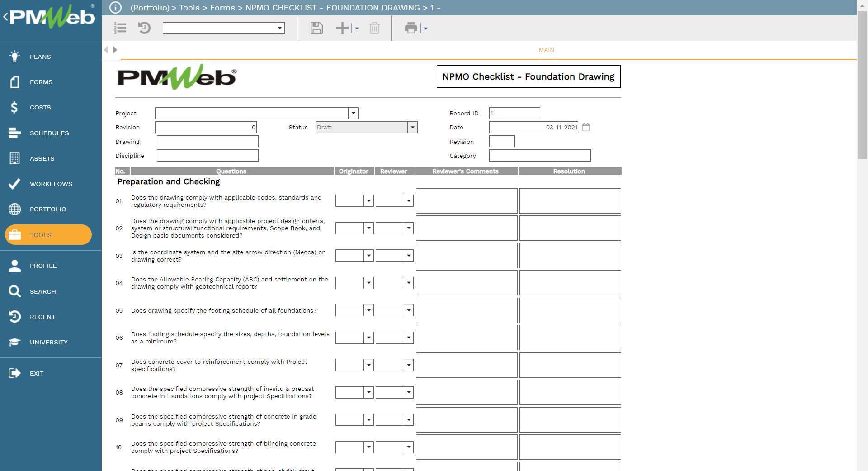868x471 pixels.
Task: Expand the Project dropdown
Action: tap(353, 113)
